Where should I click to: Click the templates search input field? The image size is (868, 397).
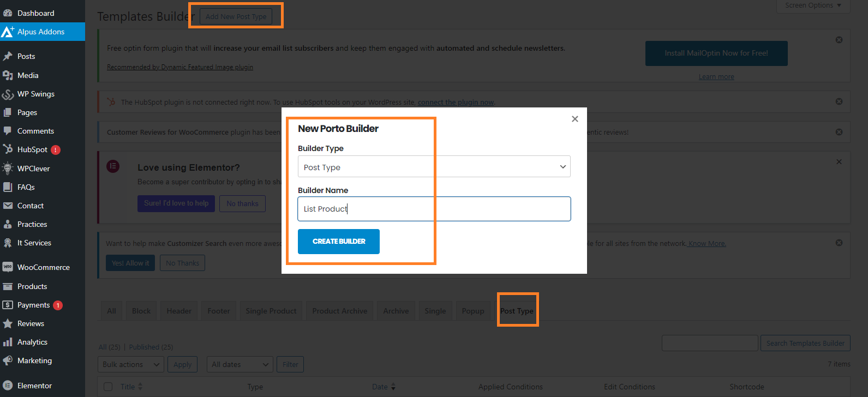(710, 343)
